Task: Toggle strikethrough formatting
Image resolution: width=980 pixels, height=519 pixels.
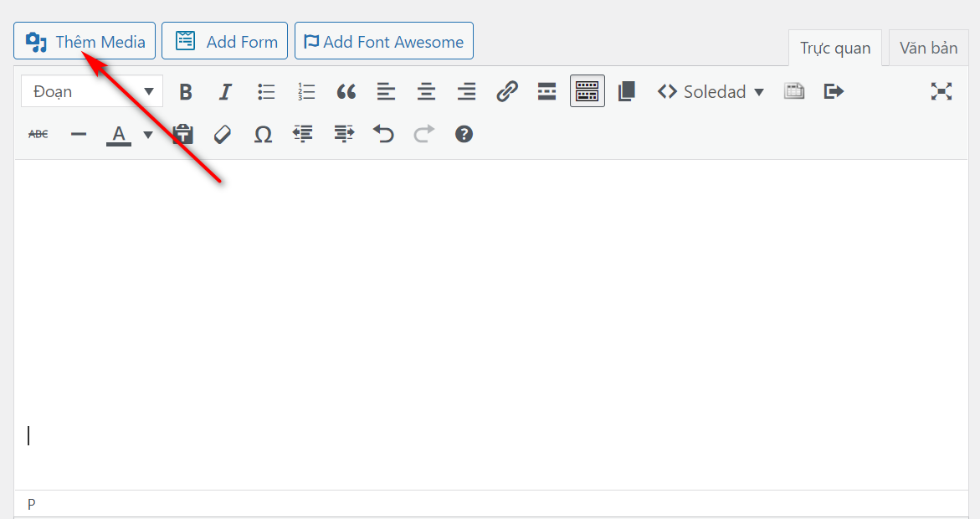Action: (x=38, y=134)
